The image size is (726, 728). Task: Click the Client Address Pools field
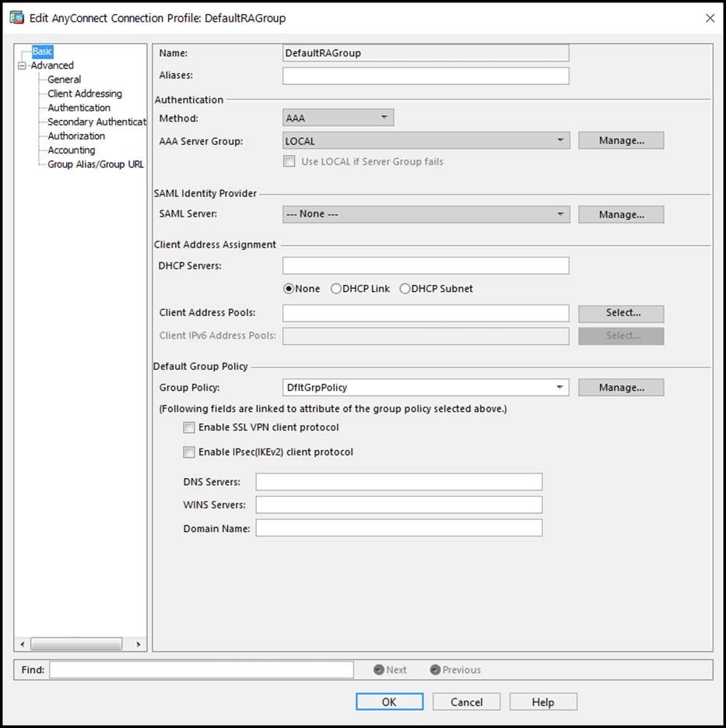426,313
